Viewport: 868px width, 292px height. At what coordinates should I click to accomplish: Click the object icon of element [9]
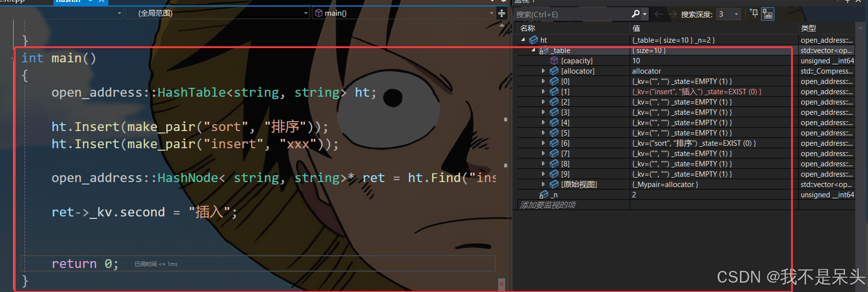tap(554, 174)
